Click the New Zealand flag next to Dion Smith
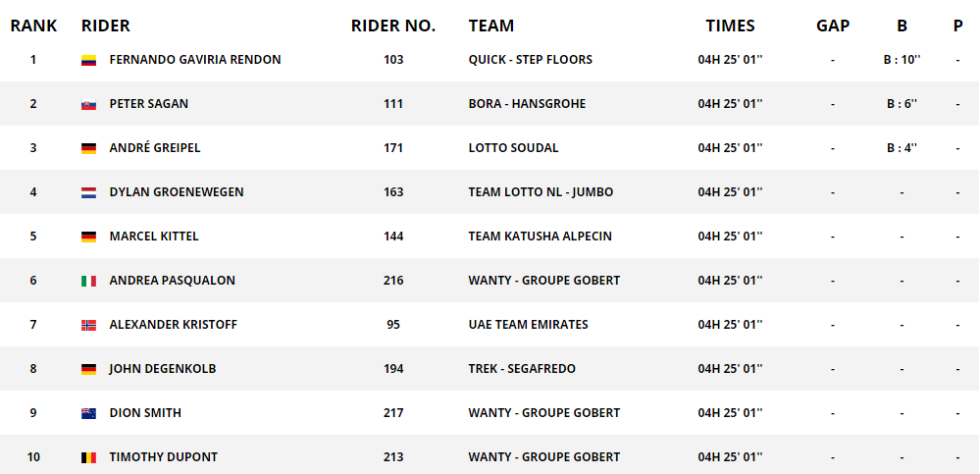The image size is (980, 474). (x=88, y=413)
